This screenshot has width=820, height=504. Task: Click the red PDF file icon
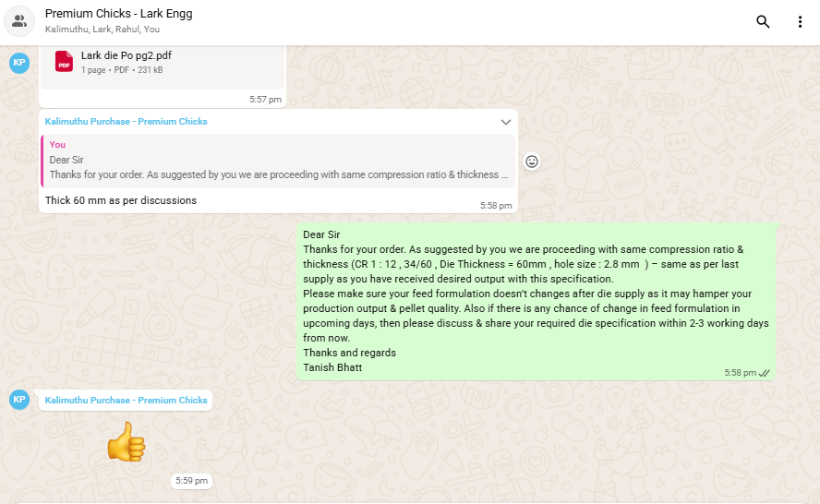(64, 62)
